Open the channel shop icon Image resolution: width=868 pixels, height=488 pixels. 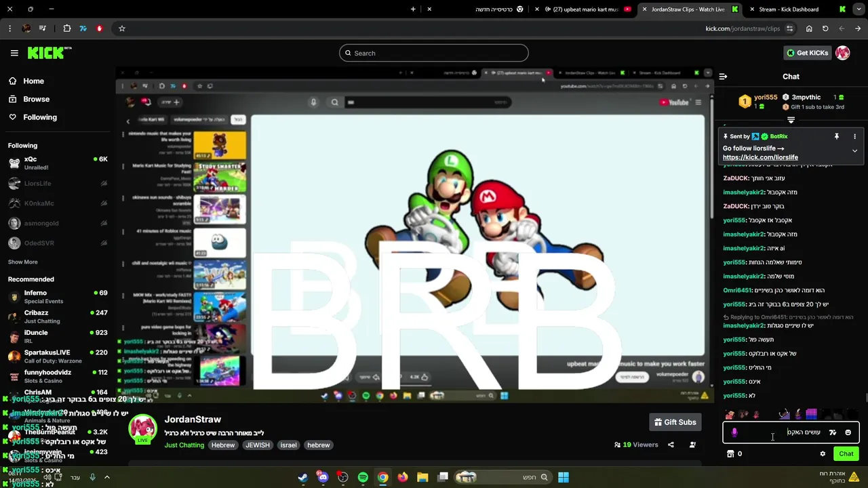tap(730, 454)
